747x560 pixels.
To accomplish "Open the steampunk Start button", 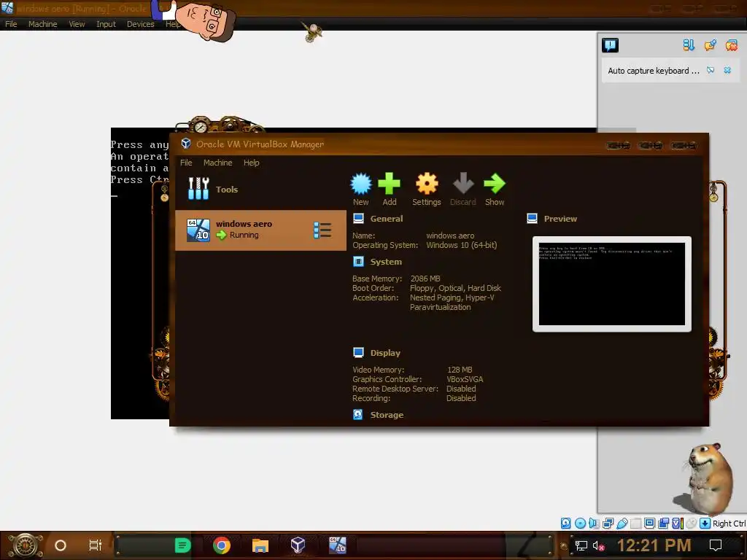I will [26, 545].
